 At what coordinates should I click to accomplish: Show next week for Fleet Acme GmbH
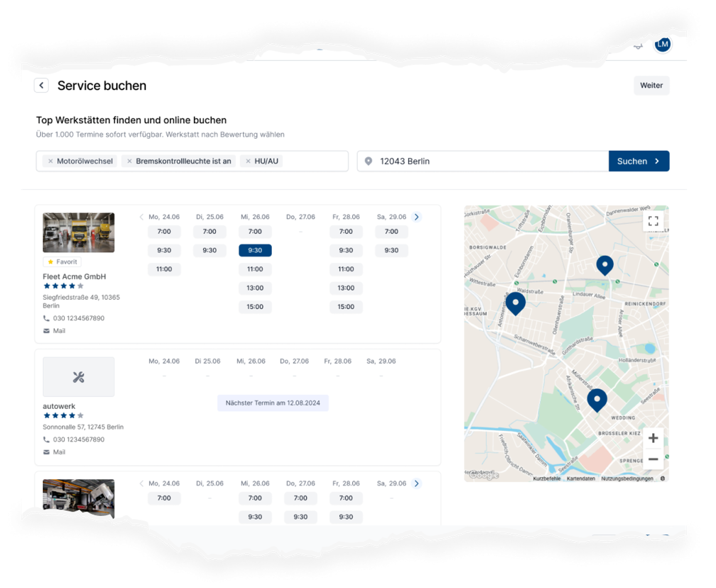click(x=417, y=217)
